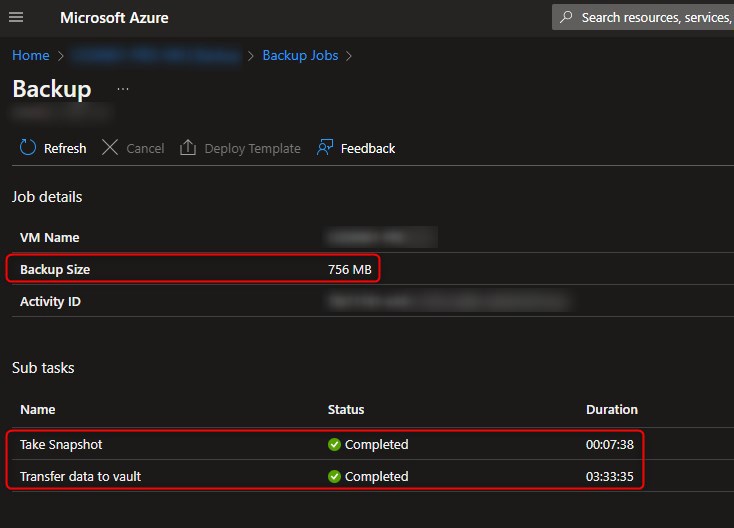The height and width of the screenshot is (528, 734).
Task: Select Completed status for Transfer data
Action: [x=376, y=477]
